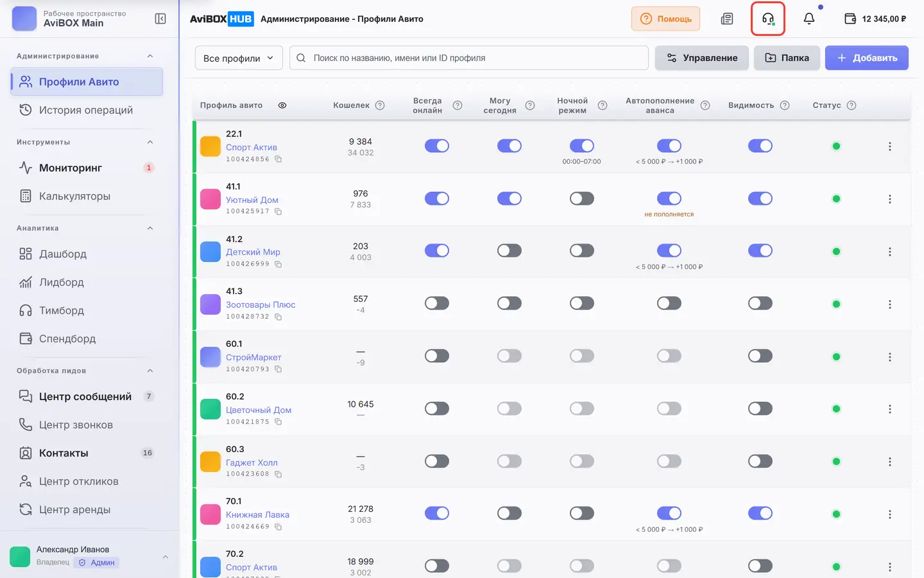Collapse the sidebar panel icon

pos(160,19)
